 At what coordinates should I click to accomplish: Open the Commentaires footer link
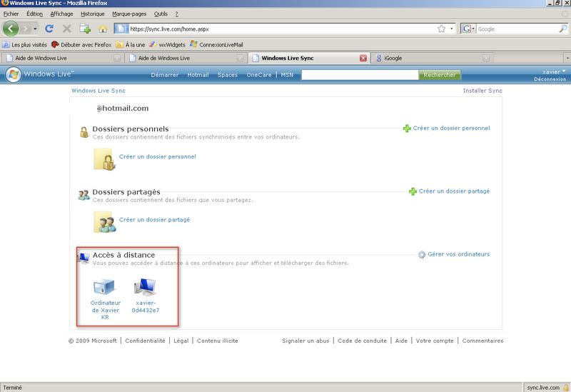483,341
